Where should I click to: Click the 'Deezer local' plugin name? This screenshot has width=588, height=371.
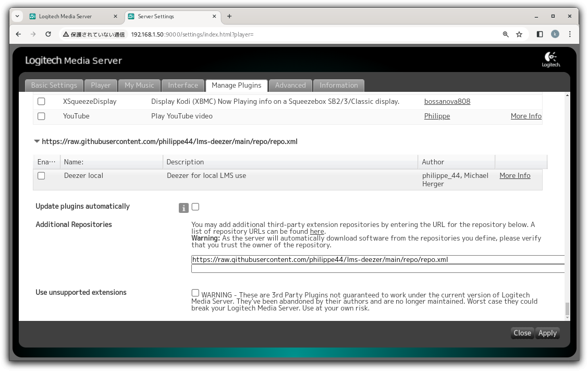pos(83,175)
